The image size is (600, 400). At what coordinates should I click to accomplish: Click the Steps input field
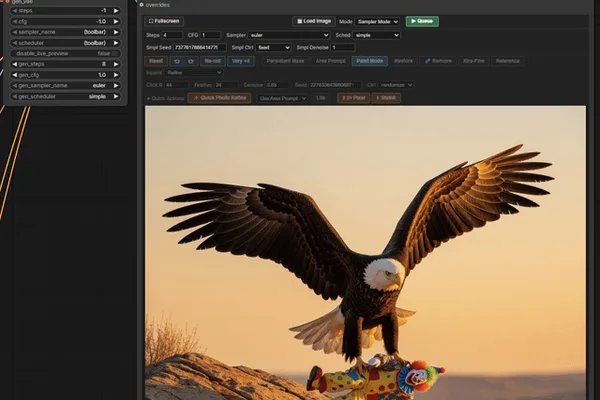tap(172, 35)
